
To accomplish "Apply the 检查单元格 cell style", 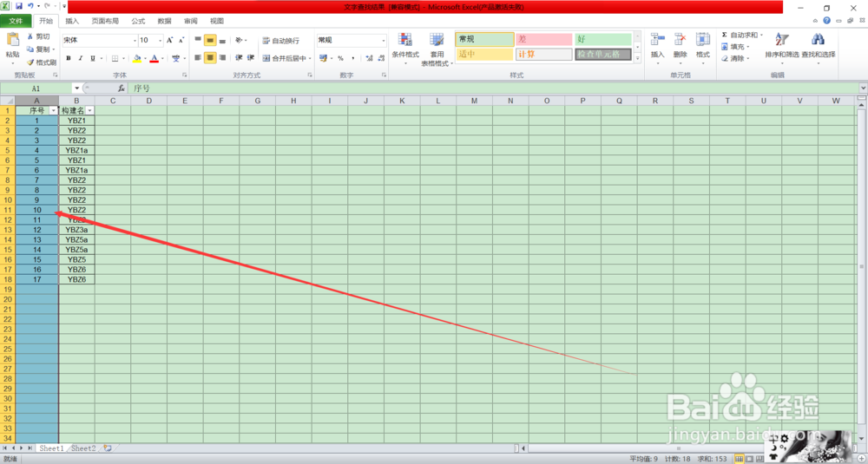I will coord(603,54).
